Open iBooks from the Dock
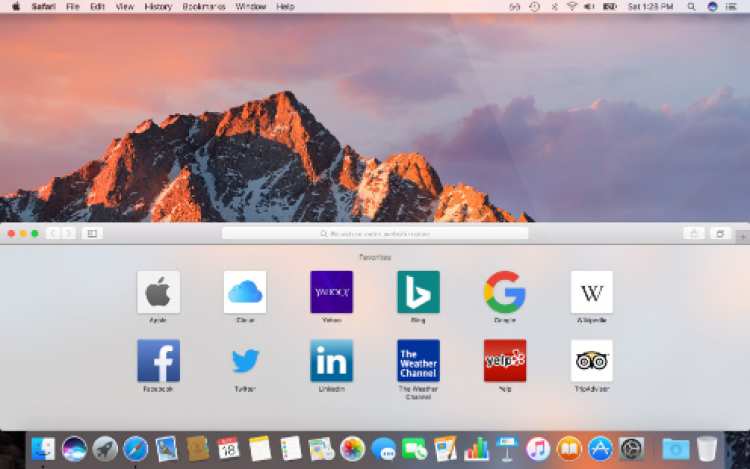The height and width of the screenshot is (469, 750). coord(569,449)
